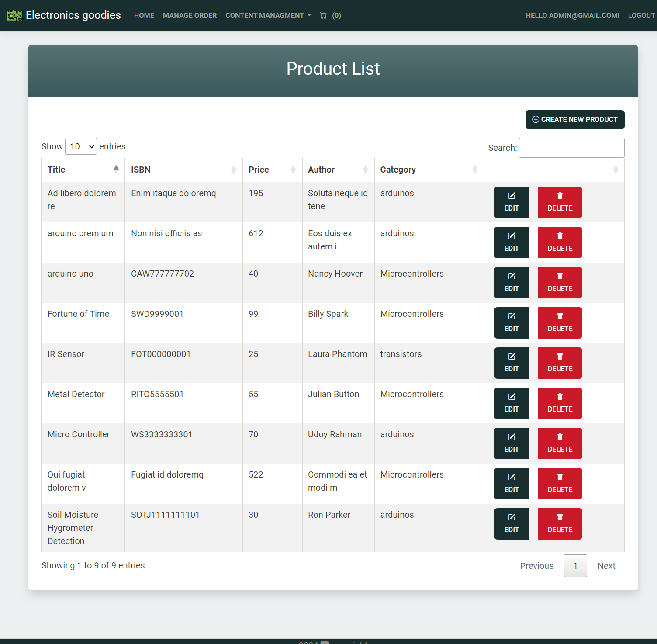
Task: Open the Manage Order page
Action: [x=190, y=16]
